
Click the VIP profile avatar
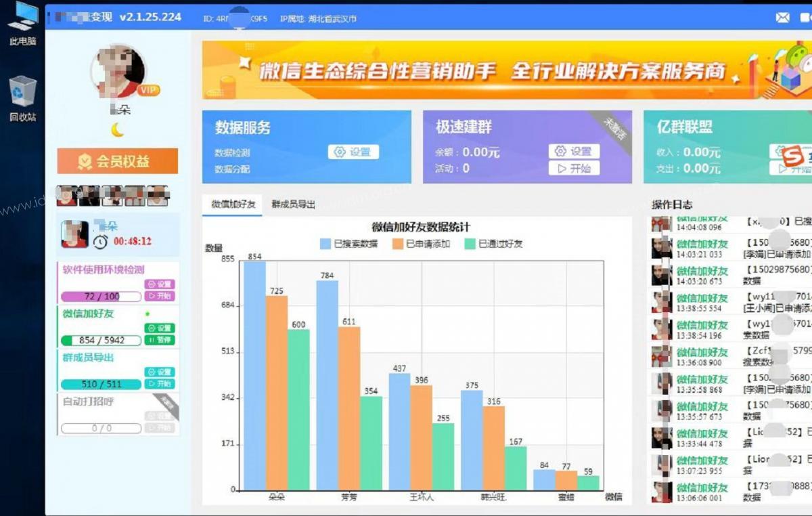pos(119,72)
